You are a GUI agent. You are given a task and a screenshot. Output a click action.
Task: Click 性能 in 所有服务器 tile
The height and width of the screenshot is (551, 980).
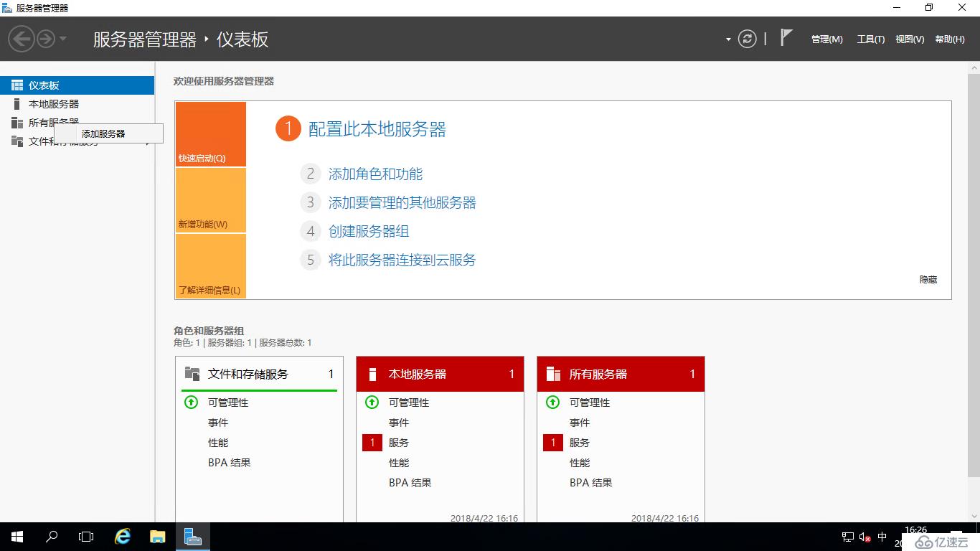(580, 463)
